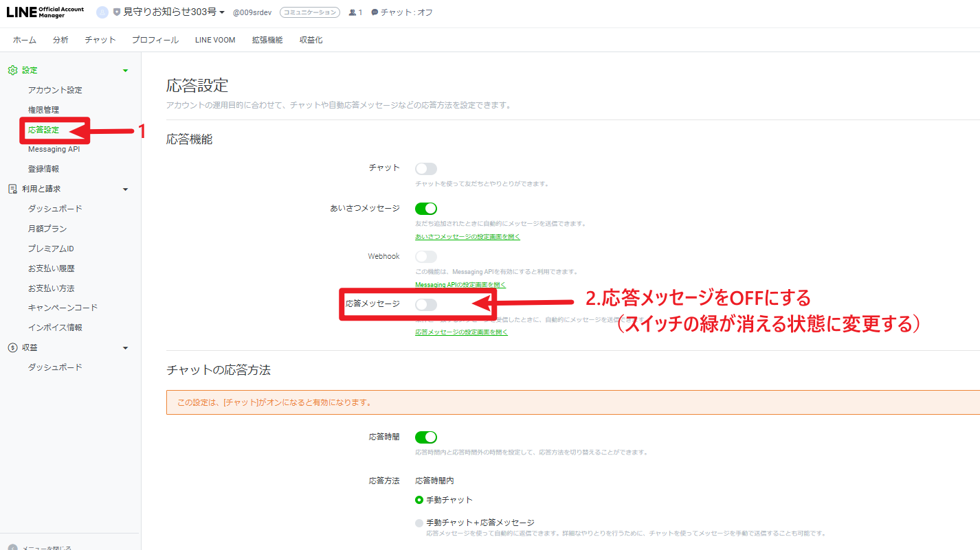Open 権限管理 in sidebar
The width and height of the screenshot is (980, 550).
pos(43,110)
